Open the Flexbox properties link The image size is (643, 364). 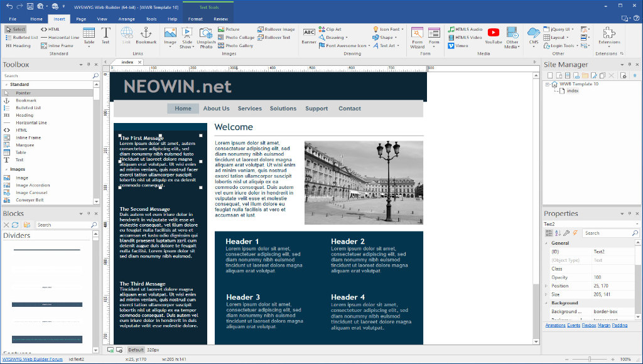[589, 325]
